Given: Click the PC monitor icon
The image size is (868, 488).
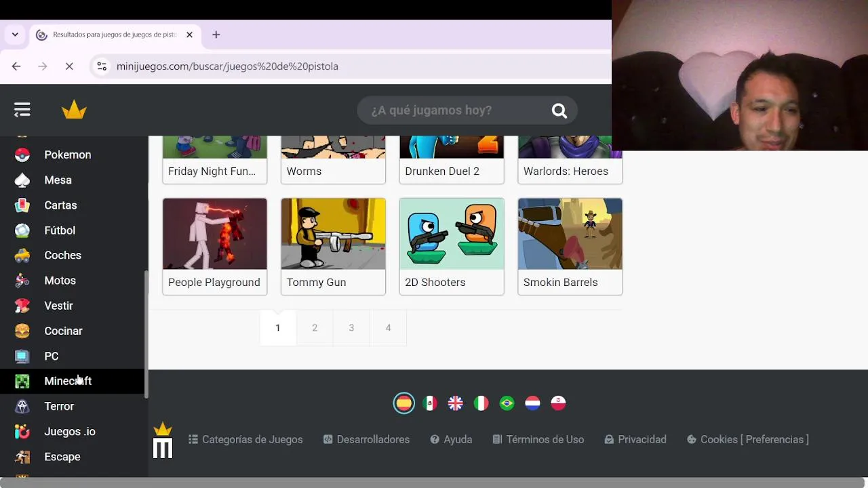Looking at the screenshot, I should click(x=22, y=356).
